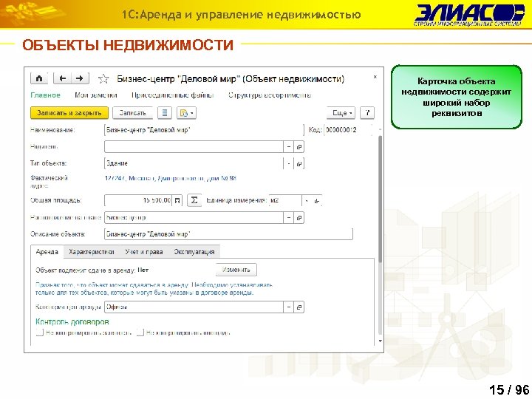Viewport: 532px width, 399px height.
Task: Add to favorites with the star icon
Action: point(103,79)
